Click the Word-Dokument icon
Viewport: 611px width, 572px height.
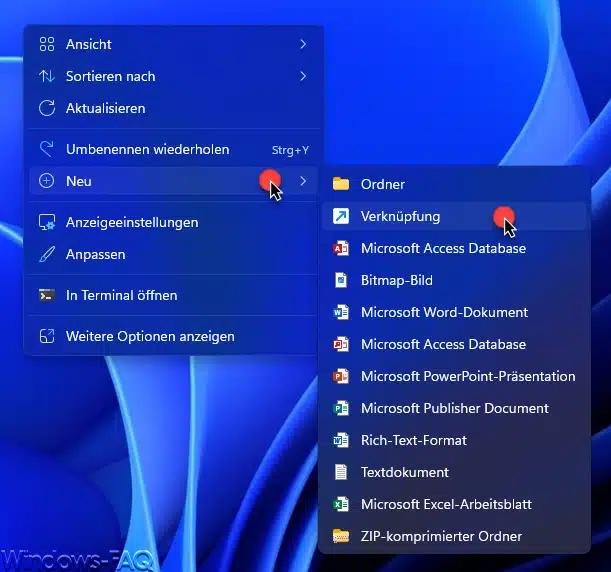click(341, 312)
